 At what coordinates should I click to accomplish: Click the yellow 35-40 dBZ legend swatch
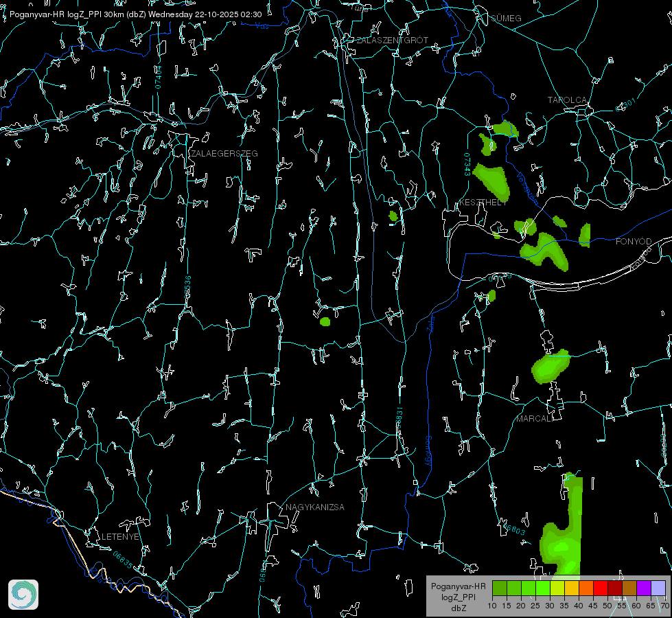572,588
